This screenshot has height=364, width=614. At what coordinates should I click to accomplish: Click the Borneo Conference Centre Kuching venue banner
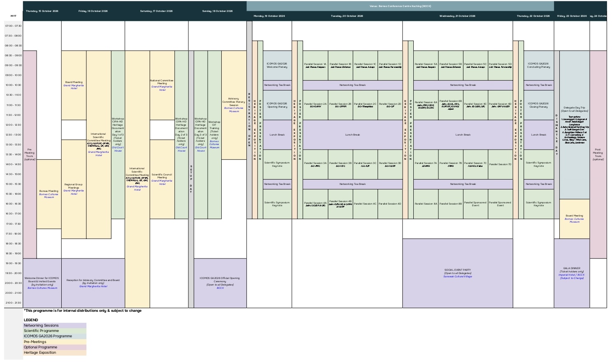400,6
